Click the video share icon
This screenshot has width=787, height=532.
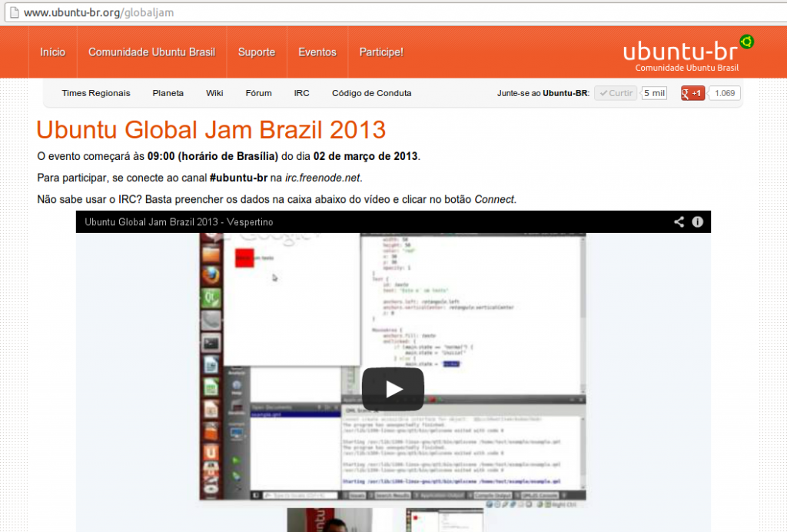click(679, 222)
